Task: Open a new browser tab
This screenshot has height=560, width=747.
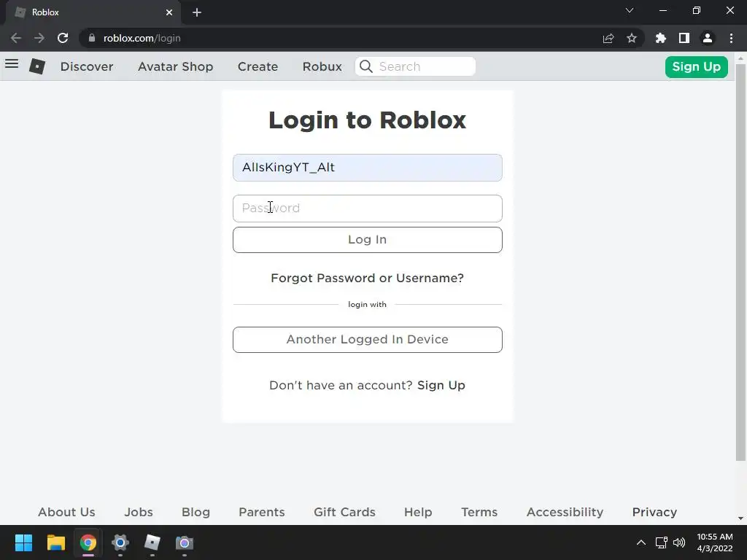Action: coord(197,12)
